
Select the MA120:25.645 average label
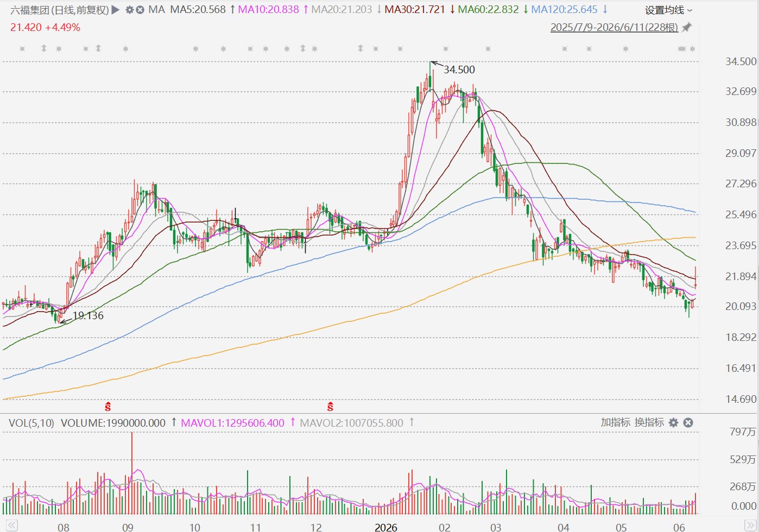pyautogui.click(x=564, y=10)
